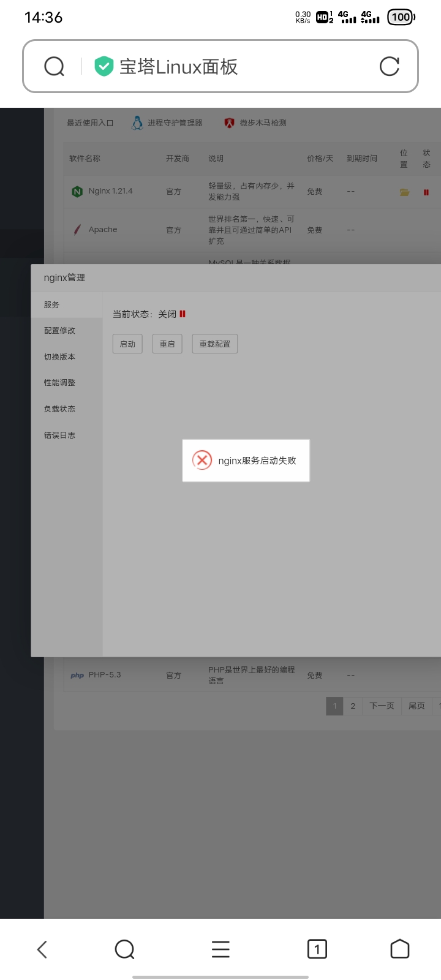Click the 启动 button
Screen dimensions: 441x980
pyautogui.click(x=127, y=344)
